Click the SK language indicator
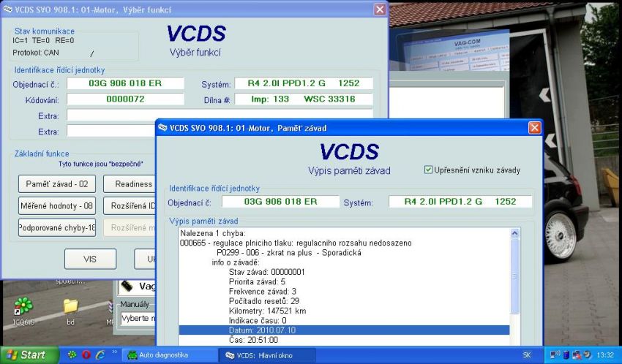This screenshot has height=364, width=622. (x=527, y=355)
